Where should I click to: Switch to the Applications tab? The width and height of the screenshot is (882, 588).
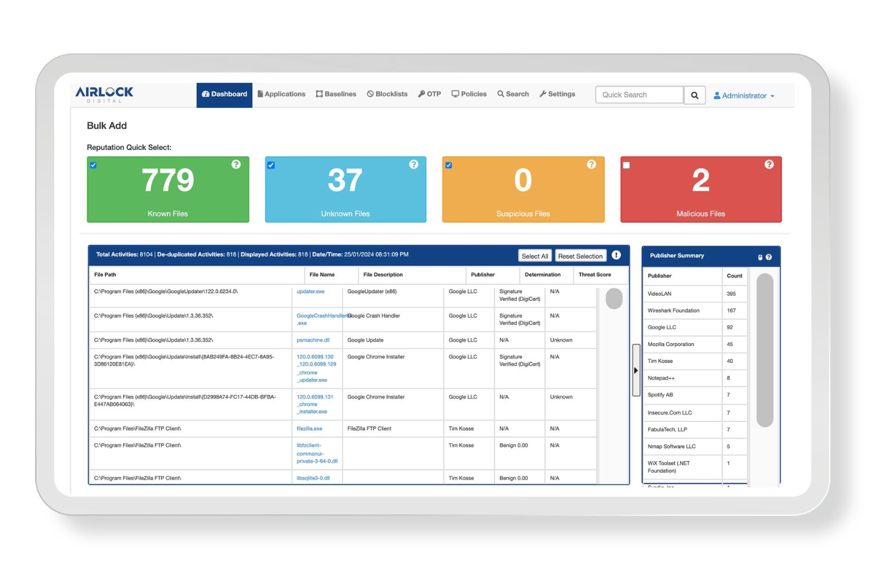point(281,94)
